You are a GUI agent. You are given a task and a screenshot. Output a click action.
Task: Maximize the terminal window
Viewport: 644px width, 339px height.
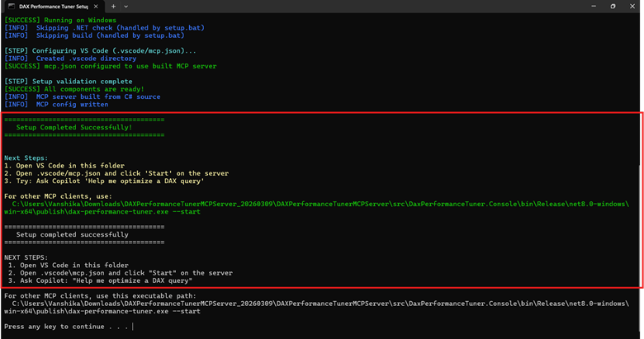point(613,6)
